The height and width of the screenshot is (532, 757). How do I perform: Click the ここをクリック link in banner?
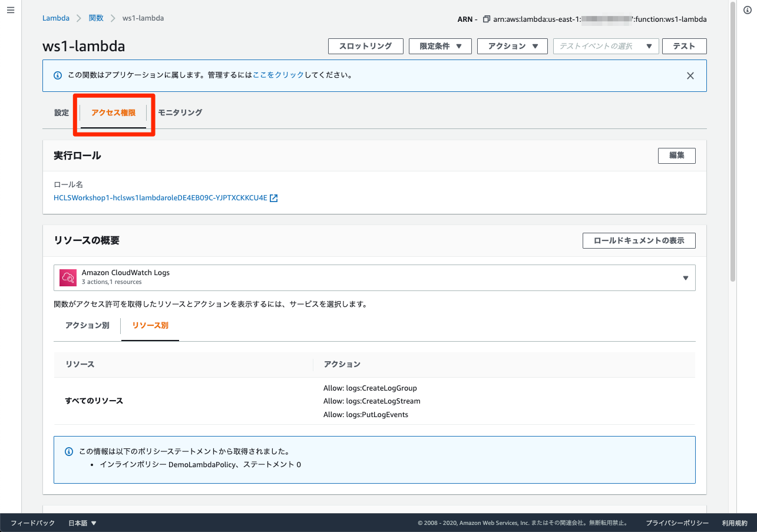point(278,75)
